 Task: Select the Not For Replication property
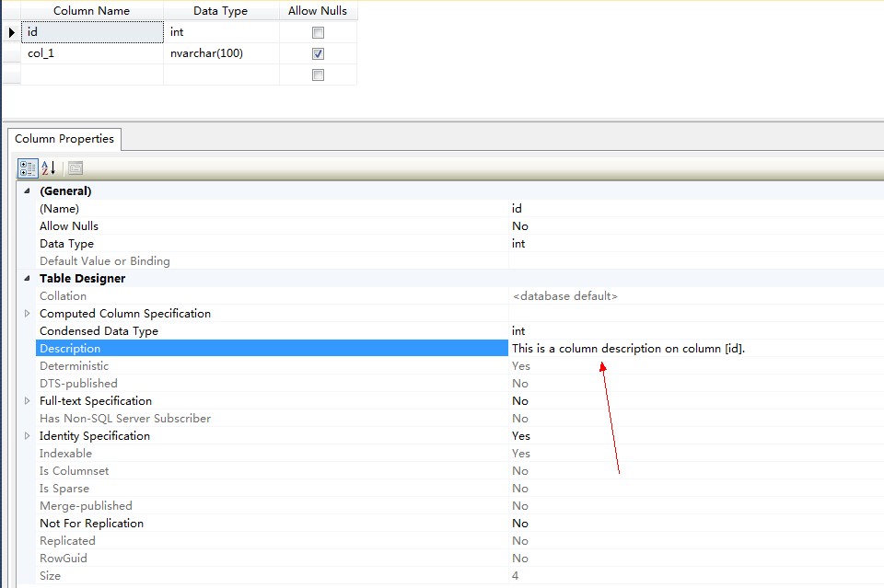pyautogui.click(x=272, y=523)
